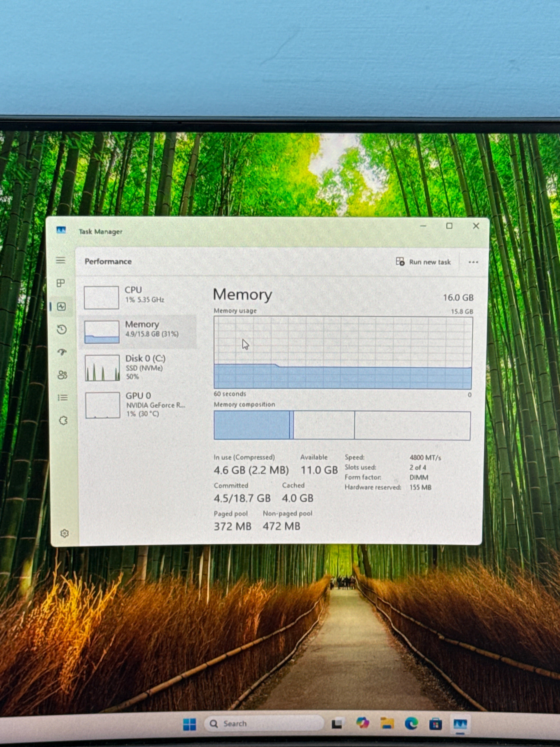Image resolution: width=560 pixels, height=747 pixels.
Task: Select the Memory performance item
Action: pyautogui.click(x=138, y=332)
